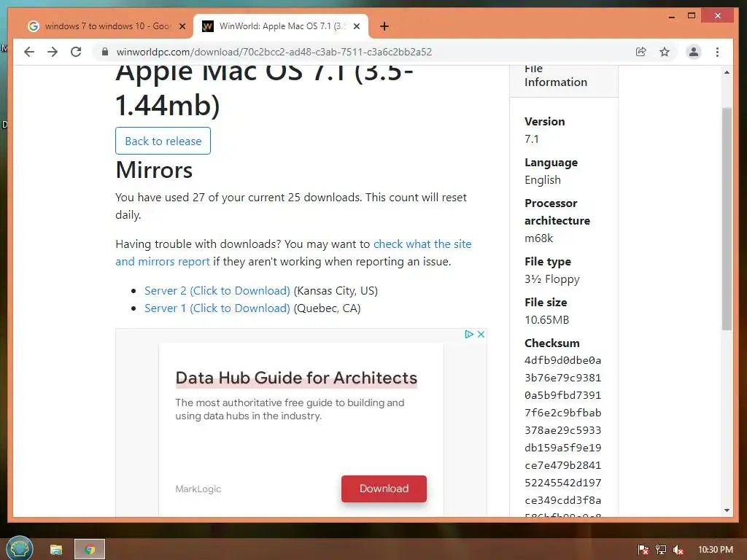The width and height of the screenshot is (747, 560).
Task: Click the site padlock icon
Action: [105, 52]
